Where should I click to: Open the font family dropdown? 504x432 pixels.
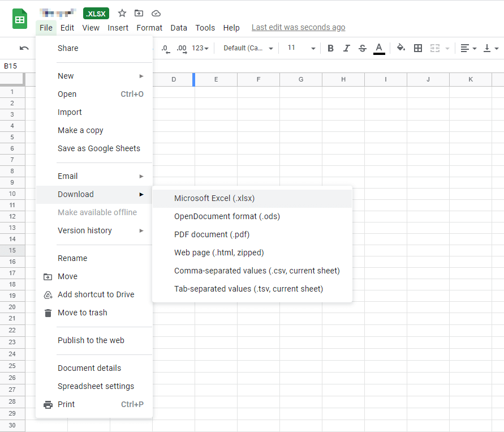tap(248, 48)
